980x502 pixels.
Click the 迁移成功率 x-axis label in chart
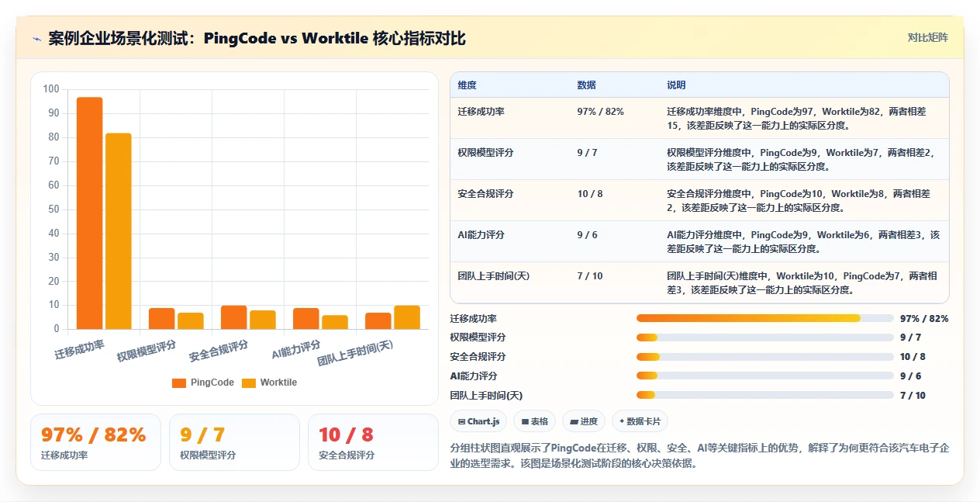click(80, 348)
